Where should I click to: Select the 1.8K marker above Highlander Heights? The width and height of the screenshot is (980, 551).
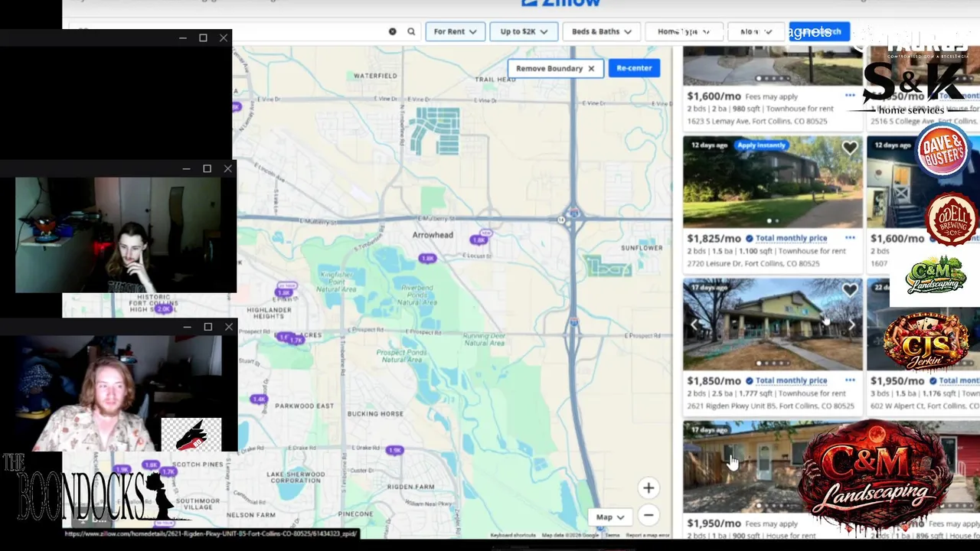point(285,292)
